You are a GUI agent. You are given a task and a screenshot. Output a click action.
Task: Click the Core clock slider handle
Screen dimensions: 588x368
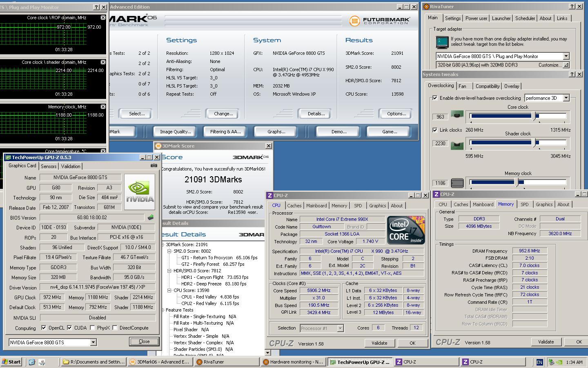(535, 117)
